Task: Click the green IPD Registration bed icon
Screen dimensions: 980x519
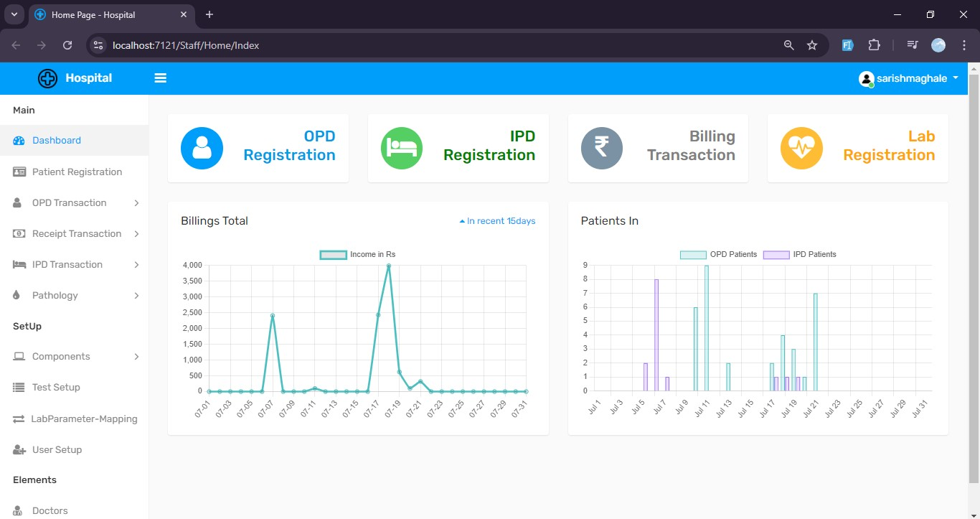Action: pyautogui.click(x=402, y=148)
